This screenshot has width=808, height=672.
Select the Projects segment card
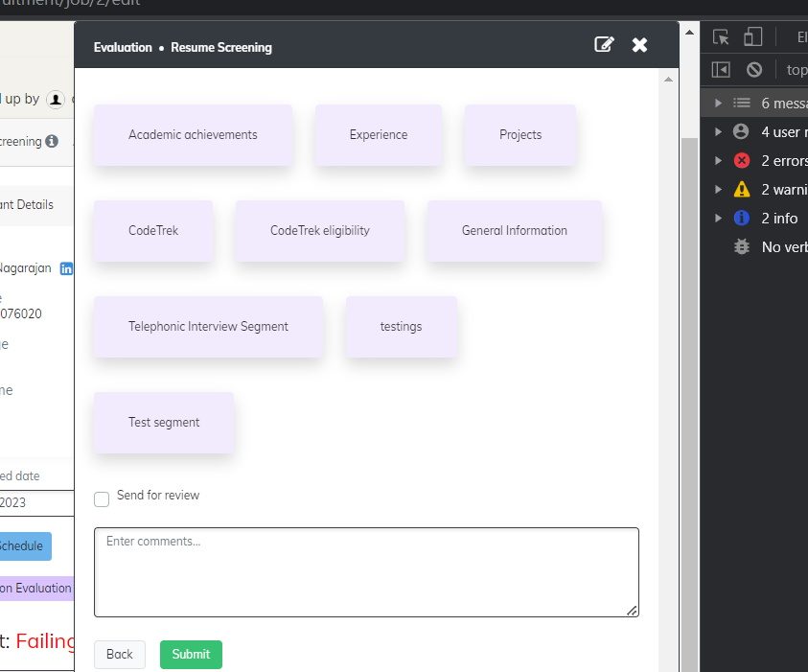coord(519,135)
